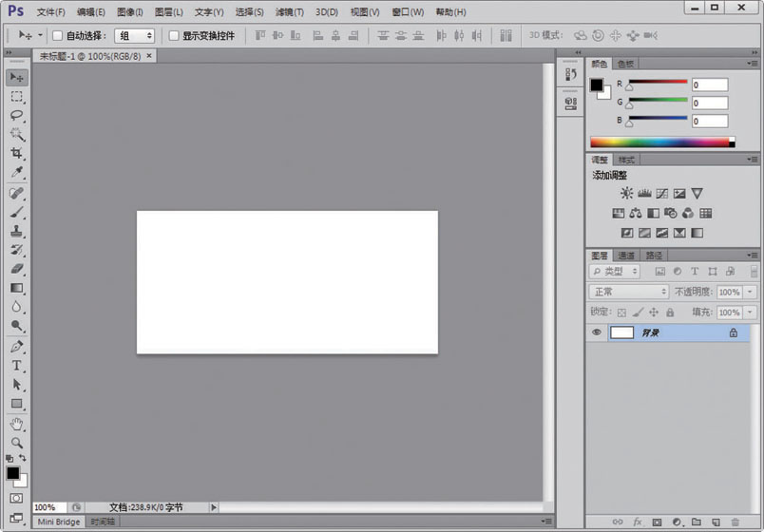Switch to the 通道 tab

(626, 256)
